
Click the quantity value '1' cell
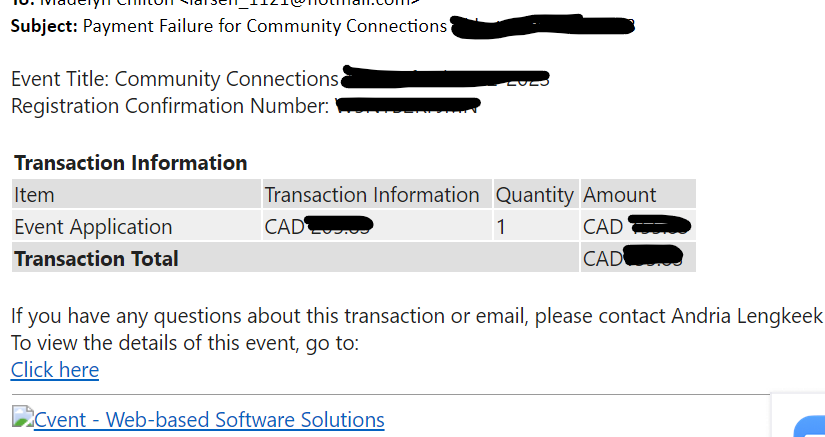click(536, 227)
